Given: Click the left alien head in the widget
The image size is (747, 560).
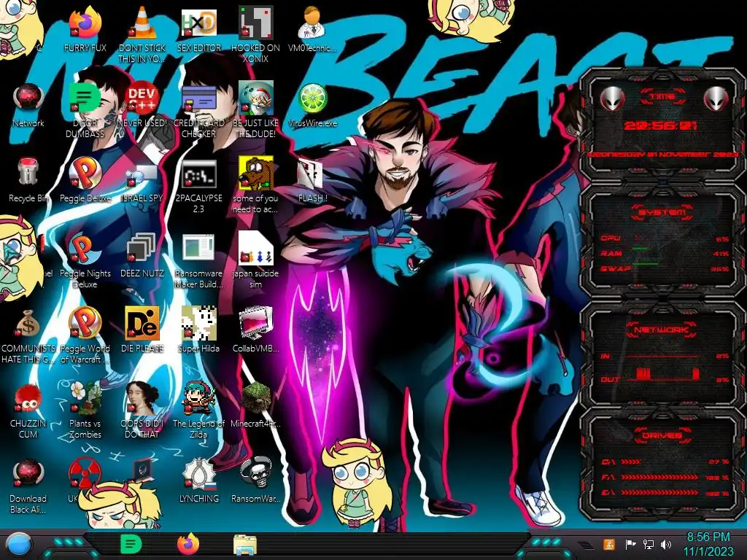Looking at the screenshot, I should point(612,99).
